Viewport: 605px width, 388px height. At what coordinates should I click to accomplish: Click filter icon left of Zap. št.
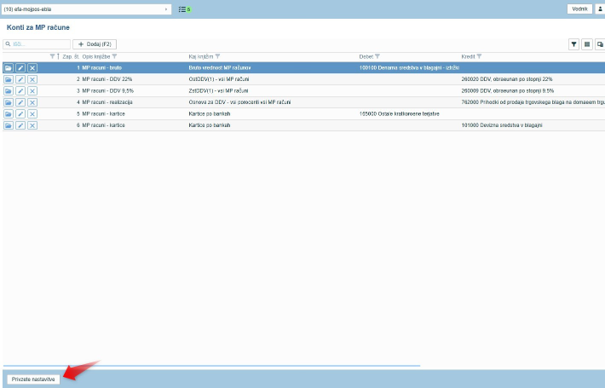pos(52,56)
